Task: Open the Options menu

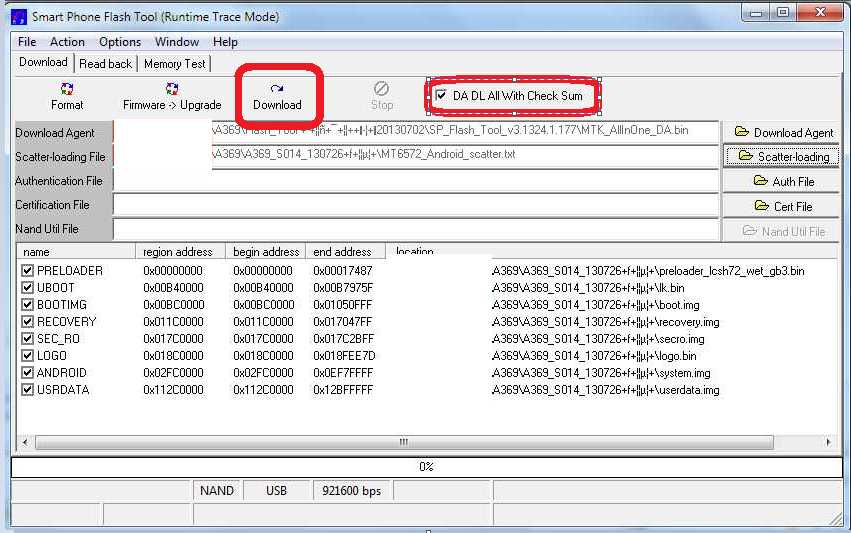Action: [119, 42]
